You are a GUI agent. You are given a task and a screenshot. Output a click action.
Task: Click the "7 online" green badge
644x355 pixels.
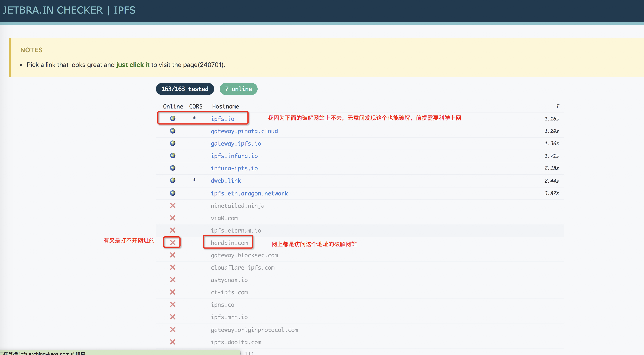238,89
